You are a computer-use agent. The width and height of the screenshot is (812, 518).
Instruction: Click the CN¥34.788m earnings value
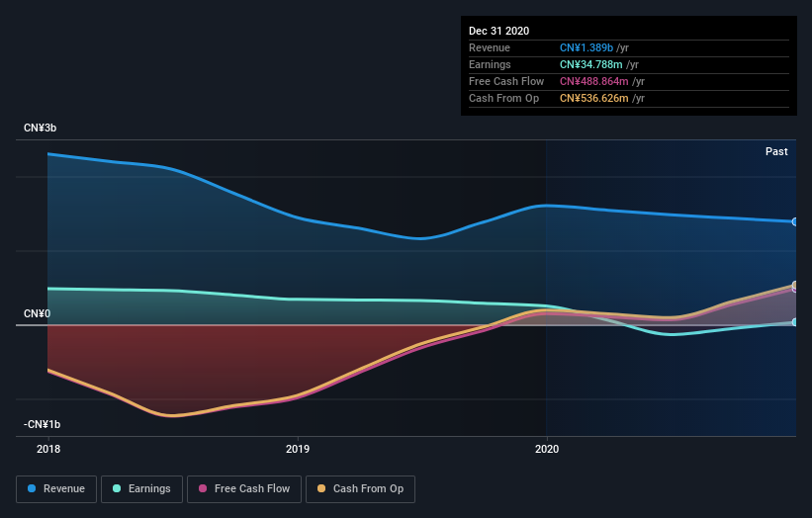[590, 64]
